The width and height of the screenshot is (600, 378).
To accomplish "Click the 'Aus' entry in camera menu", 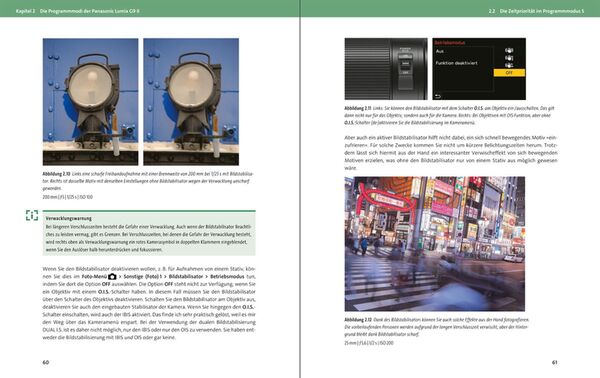I will 440,51.
